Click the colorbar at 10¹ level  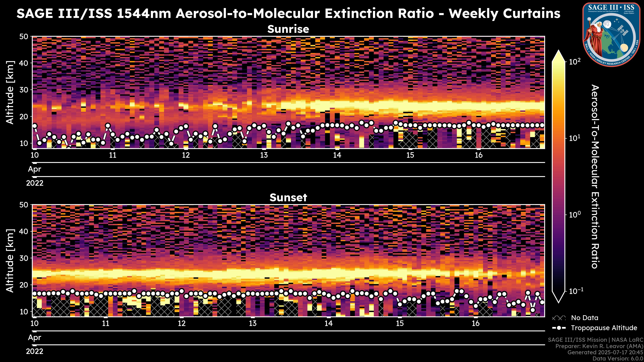(558, 138)
